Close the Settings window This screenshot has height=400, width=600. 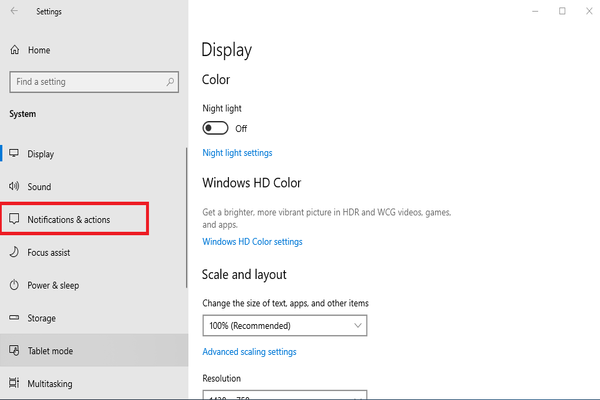[x=589, y=11]
